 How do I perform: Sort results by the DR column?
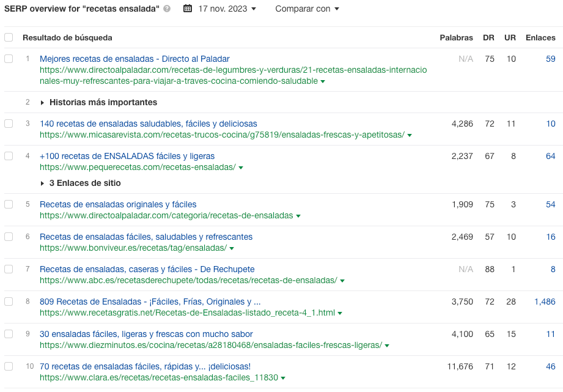pos(488,37)
